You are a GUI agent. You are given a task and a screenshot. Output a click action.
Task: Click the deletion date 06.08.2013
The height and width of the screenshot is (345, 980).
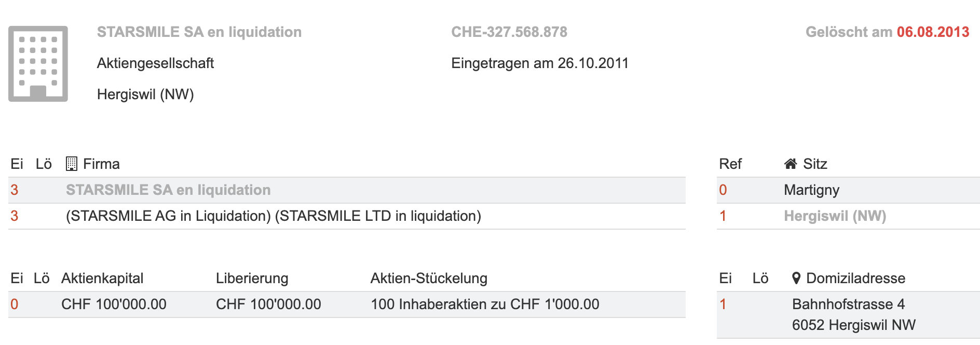[933, 32]
